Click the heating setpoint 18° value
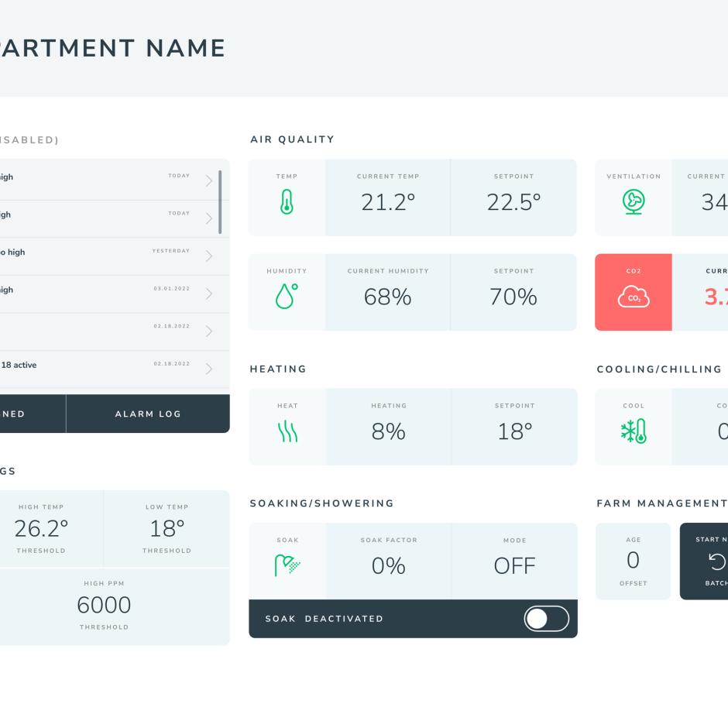The image size is (728, 728). click(x=514, y=431)
